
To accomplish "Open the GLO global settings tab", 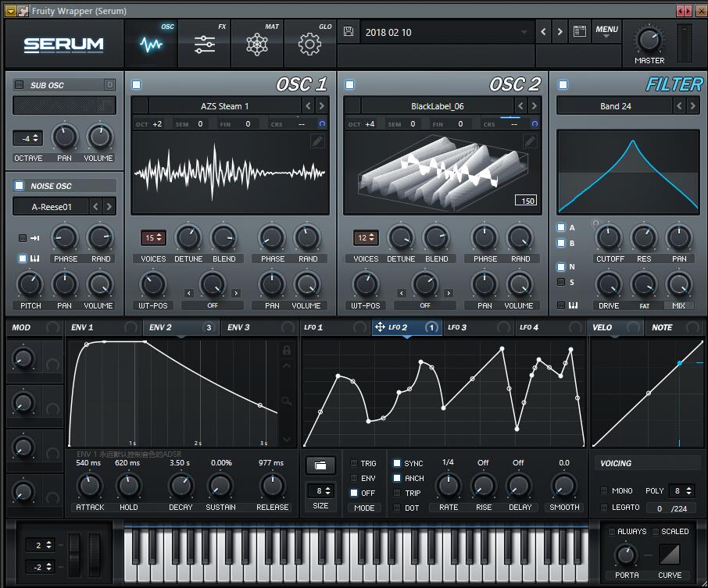I will click(310, 43).
